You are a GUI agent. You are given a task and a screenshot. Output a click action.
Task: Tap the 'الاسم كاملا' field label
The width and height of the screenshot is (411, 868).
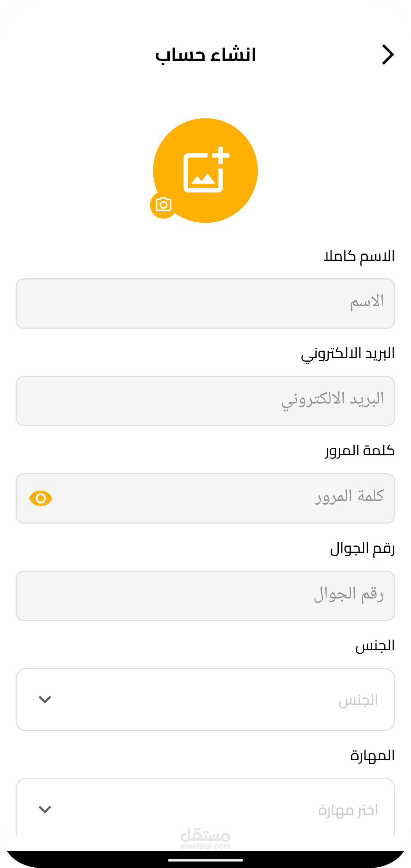359,256
